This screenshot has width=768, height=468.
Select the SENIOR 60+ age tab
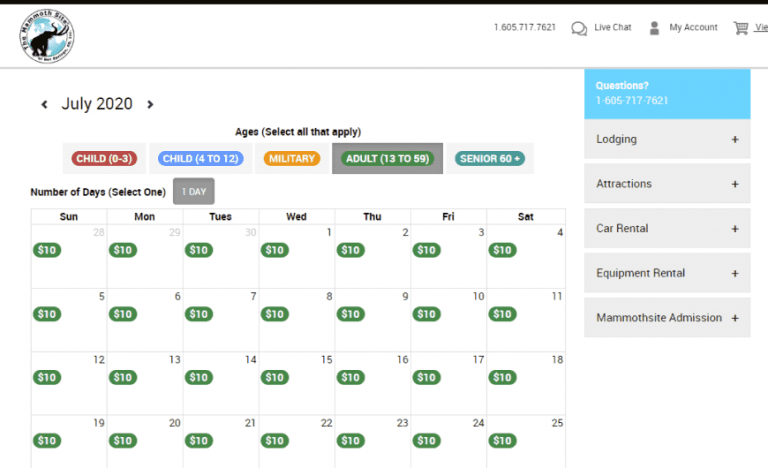pos(490,159)
